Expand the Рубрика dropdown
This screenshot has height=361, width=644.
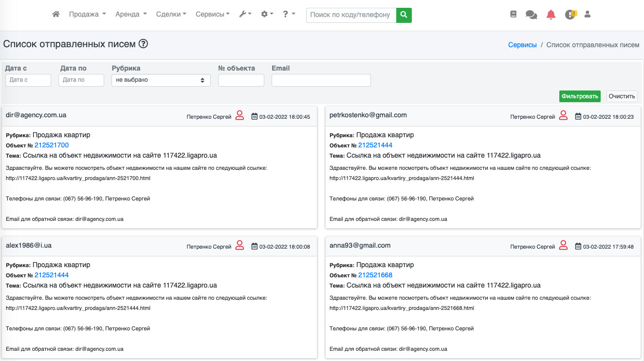(161, 80)
